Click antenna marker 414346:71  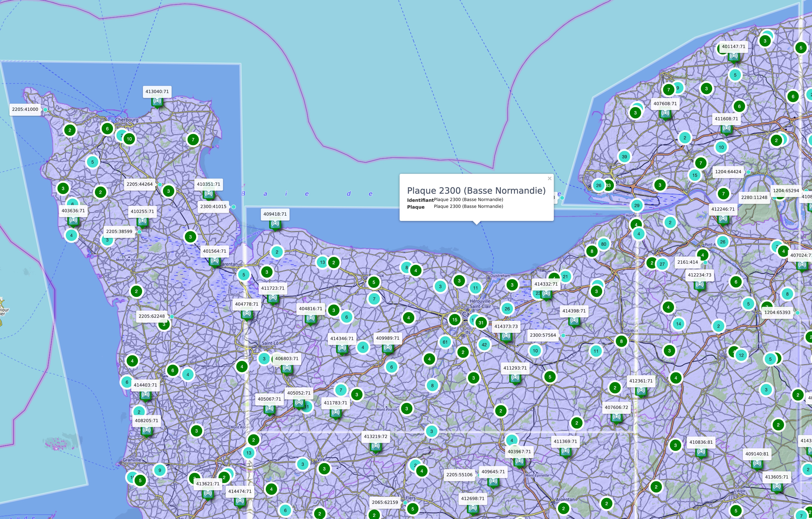[342, 349]
